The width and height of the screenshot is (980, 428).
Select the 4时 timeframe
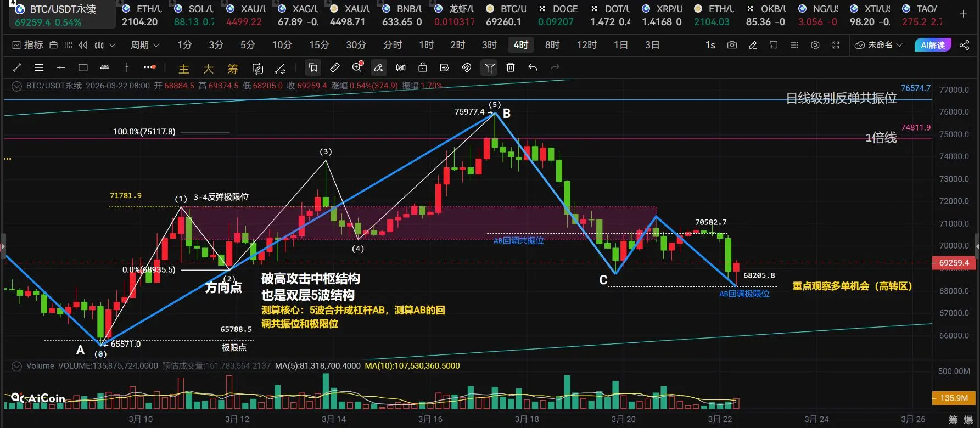[x=521, y=45]
